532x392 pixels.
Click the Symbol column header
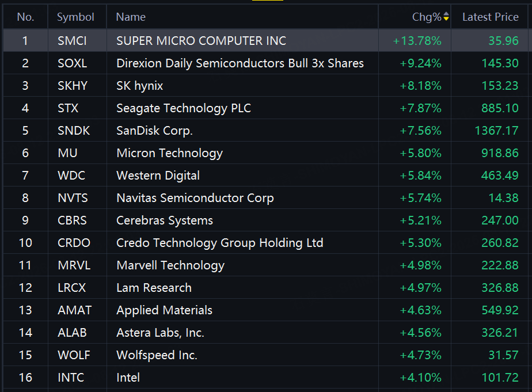75,17
